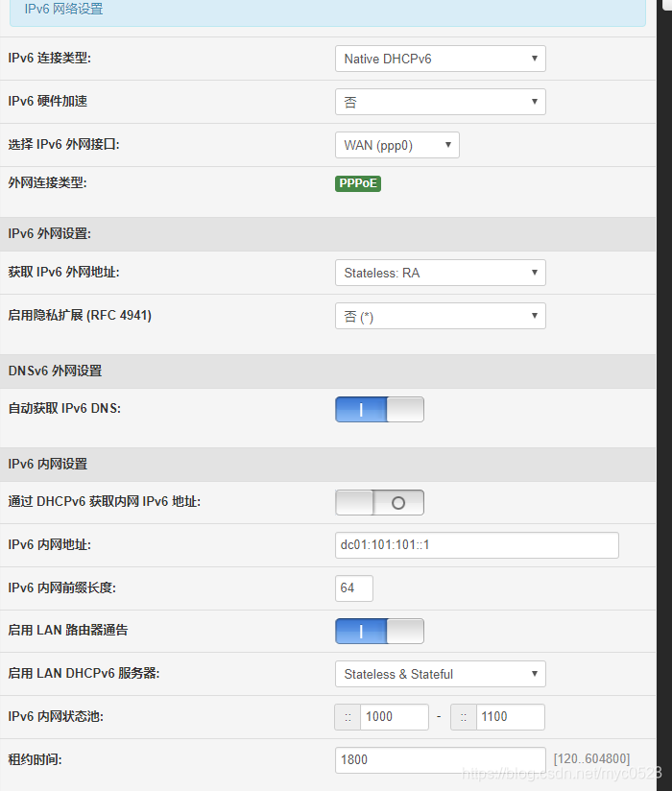This screenshot has height=791, width=672.
Task: Click the [120..604800] range hint
Action: (591, 758)
